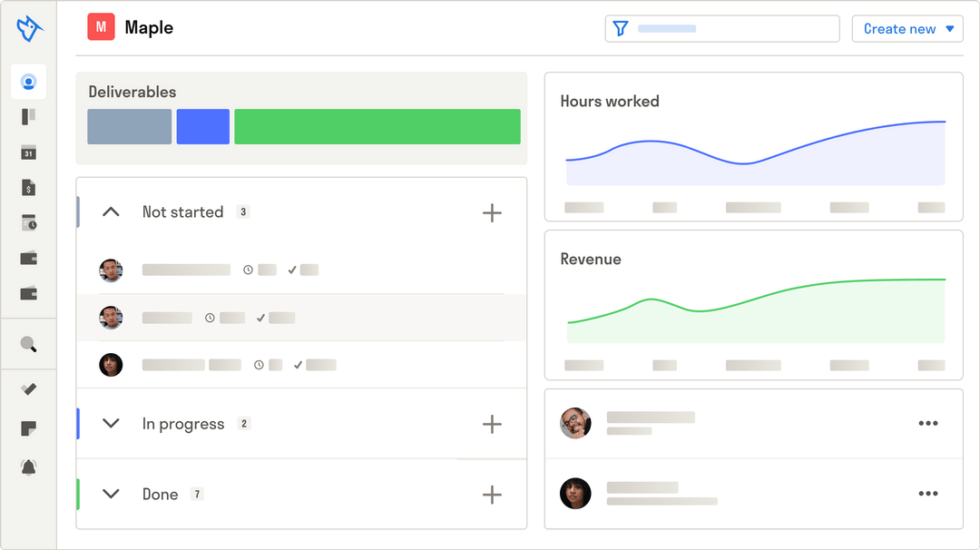This screenshot has height=550, width=980.
Task: Open the invoice document icon in sidebar
Action: (29, 188)
